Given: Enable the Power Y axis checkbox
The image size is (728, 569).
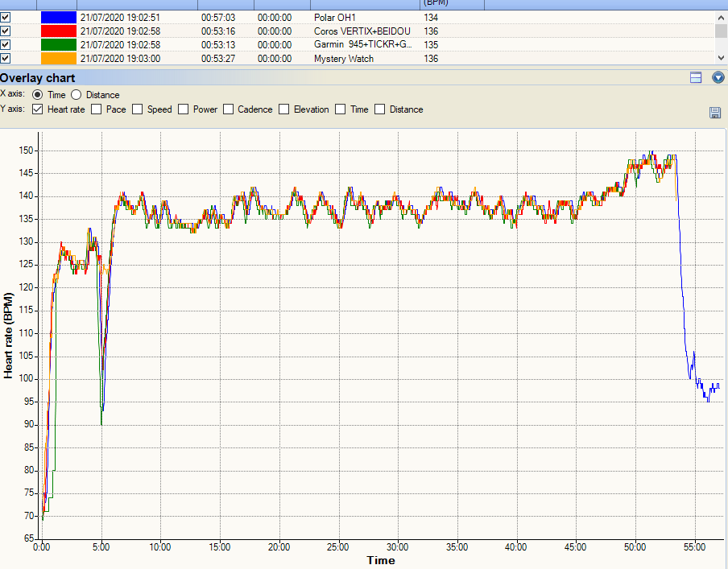Looking at the screenshot, I should pyautogui.click(x=184, y=109).
